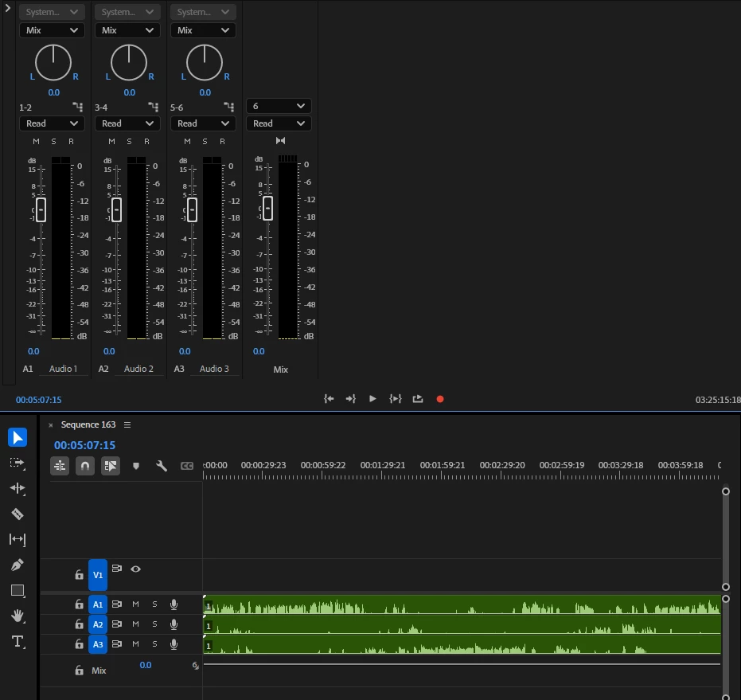Open Audio 1 Read automation mode dropdown
741x700 pixels.
click(52, 123)
